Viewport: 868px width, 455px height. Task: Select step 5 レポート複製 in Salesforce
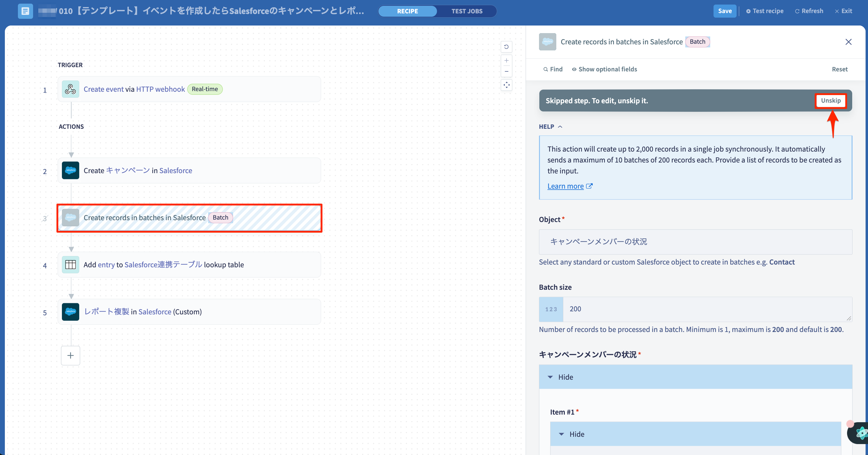tap(189, 312)
